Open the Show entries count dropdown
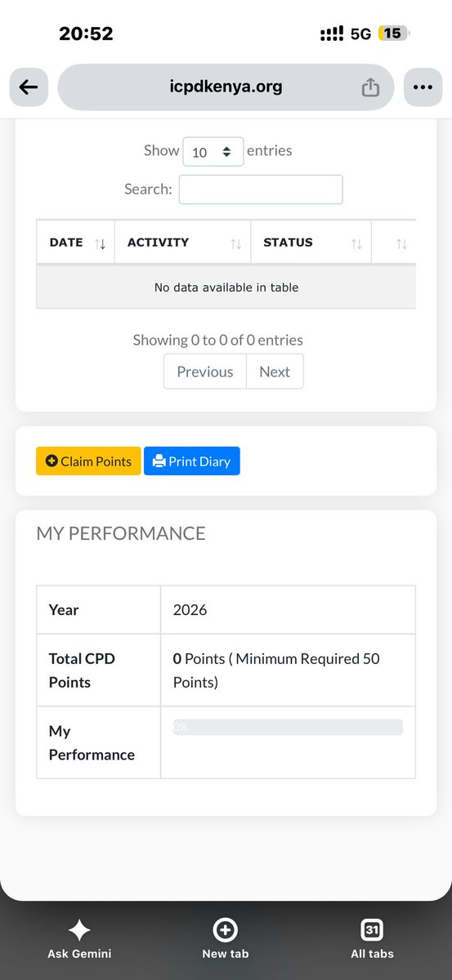The image size is (452, 980). [213, 152]
